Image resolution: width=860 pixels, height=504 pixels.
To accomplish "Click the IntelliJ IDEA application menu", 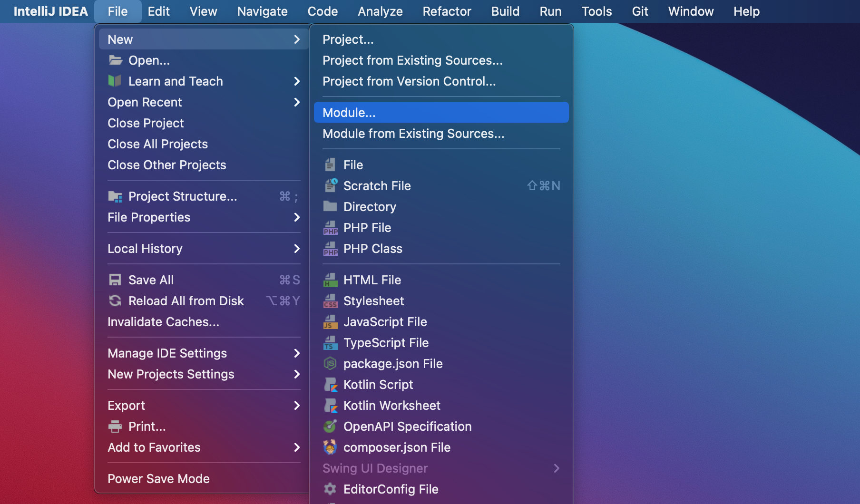I will tap(50, 11).
